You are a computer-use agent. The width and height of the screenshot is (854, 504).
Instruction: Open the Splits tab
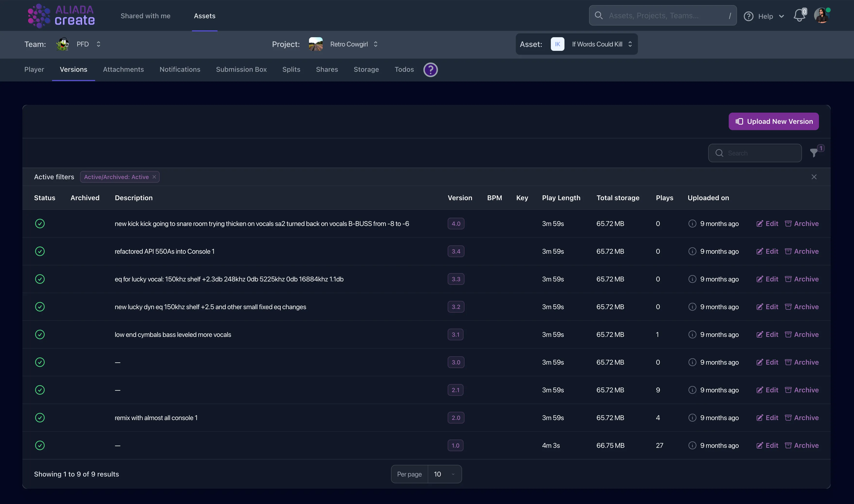291,69
